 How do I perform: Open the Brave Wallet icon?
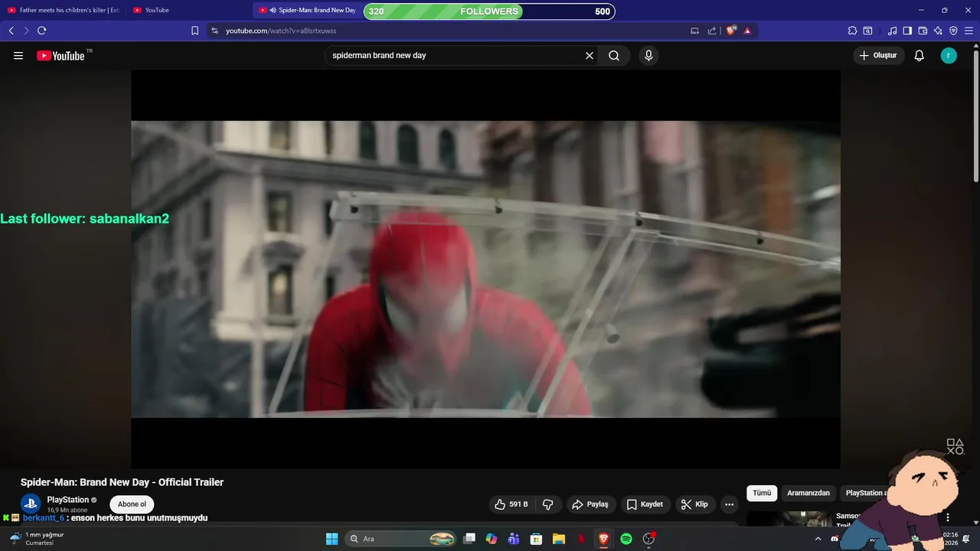923,31
